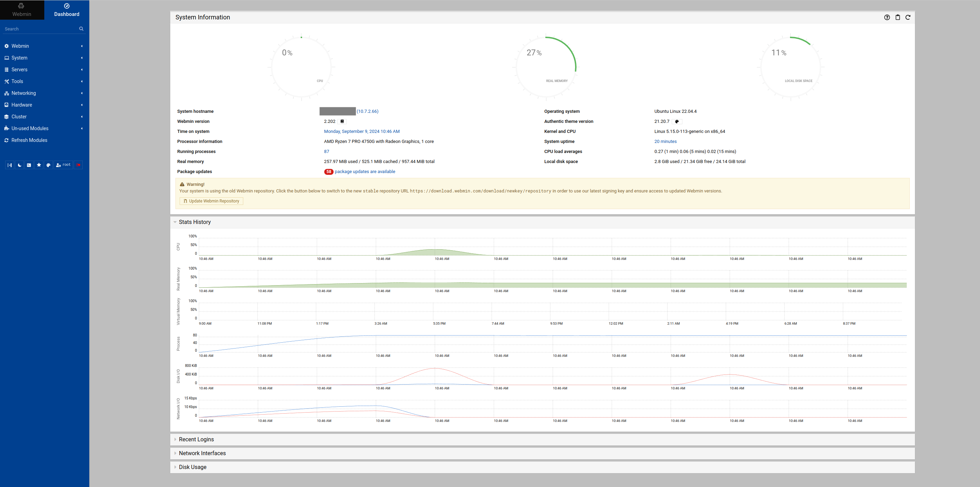Open the command shell terminal icon
The image size is (980, 487).
tap(29, 165)
